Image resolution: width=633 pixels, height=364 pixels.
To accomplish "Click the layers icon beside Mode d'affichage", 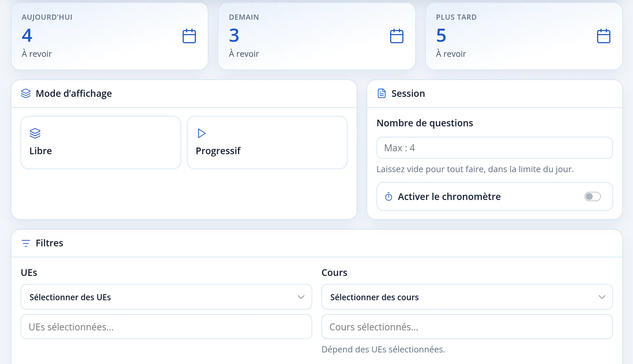I will 26,93.
